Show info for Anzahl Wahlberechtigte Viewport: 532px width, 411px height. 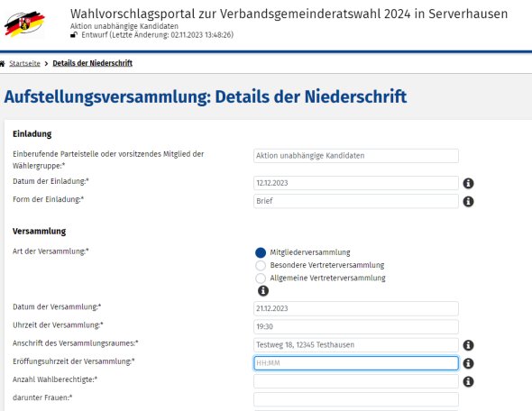pos(468,381)
